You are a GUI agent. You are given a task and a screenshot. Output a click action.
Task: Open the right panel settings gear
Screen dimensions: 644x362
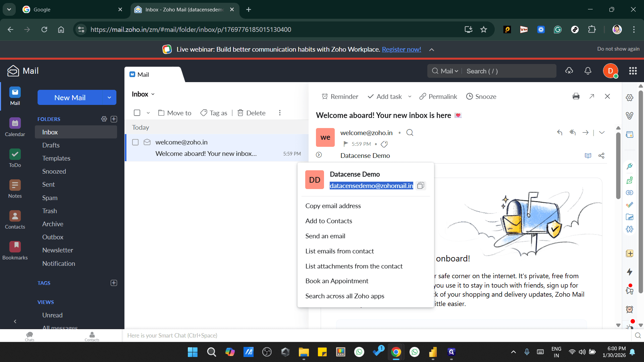pos(630,98)
